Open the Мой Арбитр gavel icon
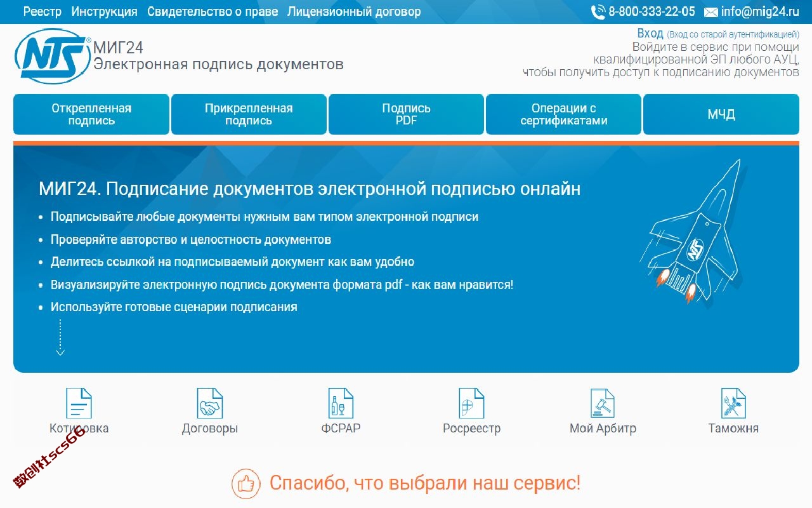 pyautogui.click(x=603, y=403)
